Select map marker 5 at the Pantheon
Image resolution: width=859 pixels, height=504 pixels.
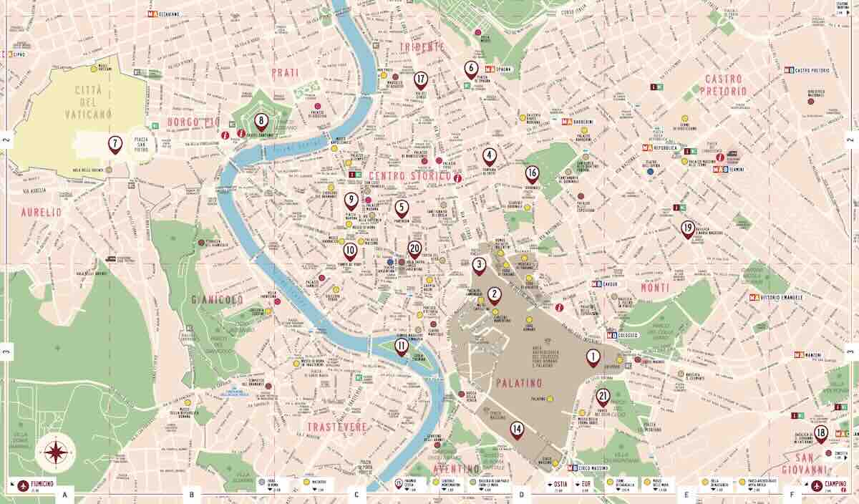pos(402,208)
